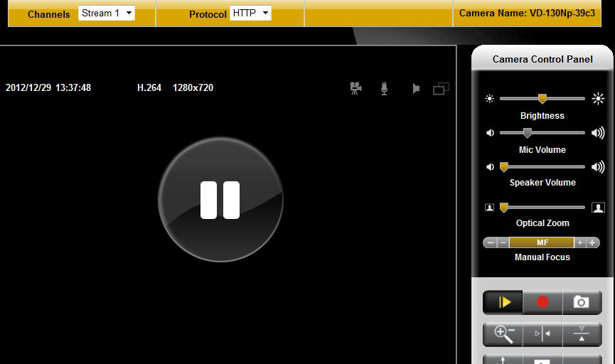Open the Channels Stream 1 dropdown
615x364 pixels.
(x=106, y=13)
